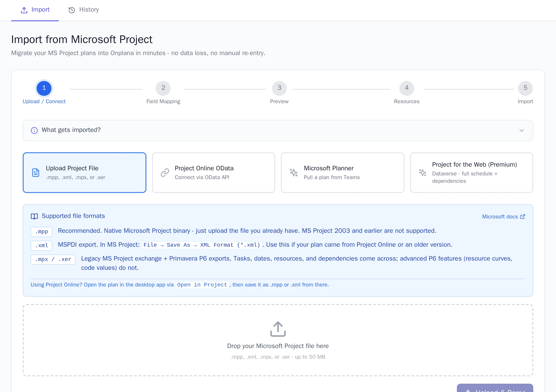Click the Preview step label
The width and height of the screenshot is (556, 392).
(279, 102)
